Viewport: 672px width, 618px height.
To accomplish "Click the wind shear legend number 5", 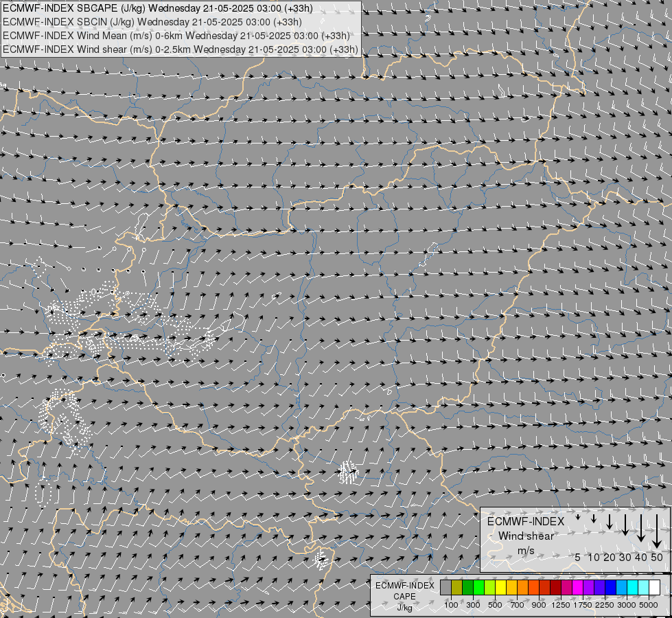I will pos(578,558).
